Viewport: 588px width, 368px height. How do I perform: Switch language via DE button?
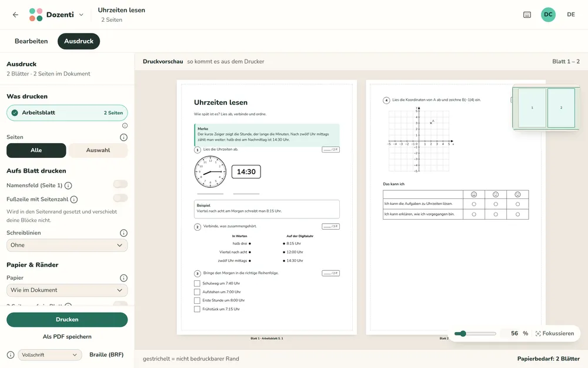pyautogui.click(x=571, y=15)
